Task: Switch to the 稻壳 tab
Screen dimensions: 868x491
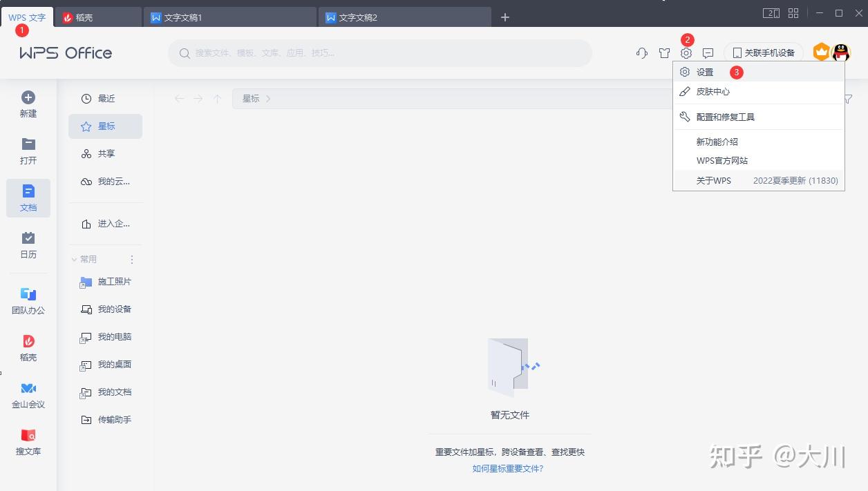Action: point(97,17)
